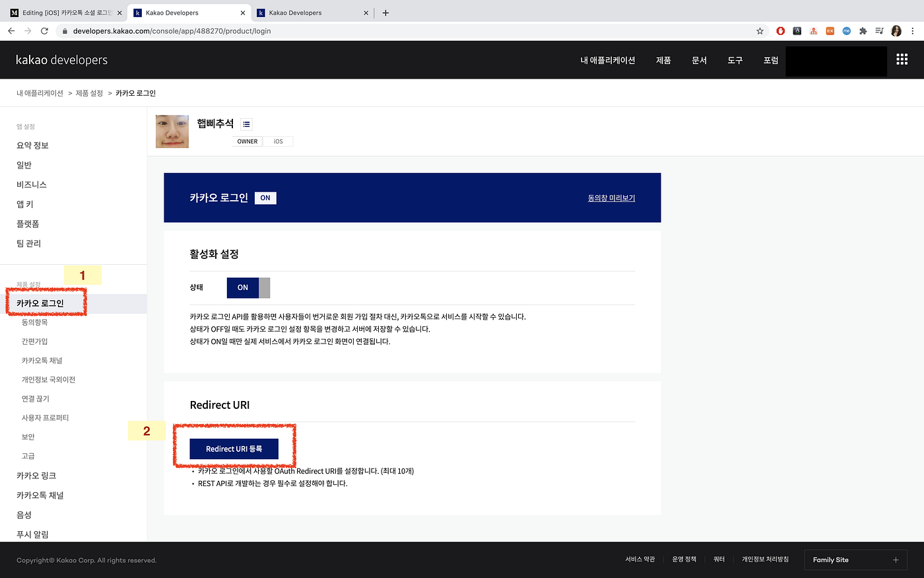Click 제품 설정 in the breadcrumb
Screen dimensions: 924x578
tap(89, 93)
